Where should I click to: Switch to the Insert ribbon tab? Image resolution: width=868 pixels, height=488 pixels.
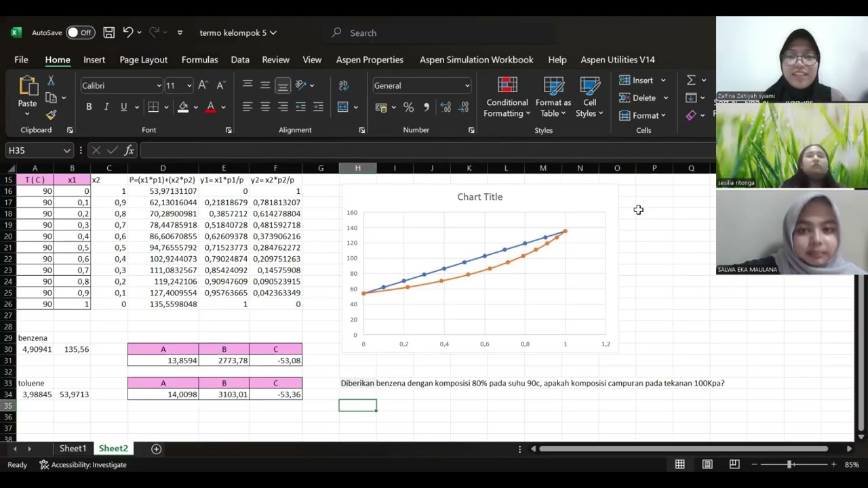click(94, 60)
